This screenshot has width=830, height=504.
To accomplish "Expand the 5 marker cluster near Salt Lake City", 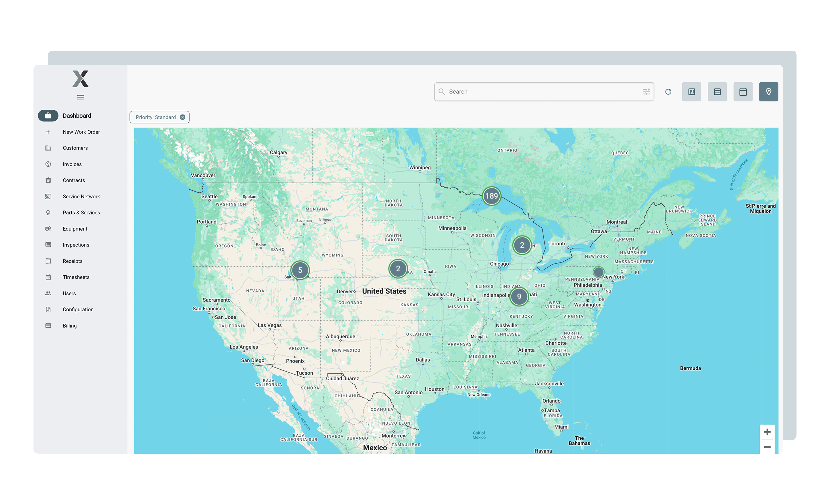I will (x=300, y=270).
